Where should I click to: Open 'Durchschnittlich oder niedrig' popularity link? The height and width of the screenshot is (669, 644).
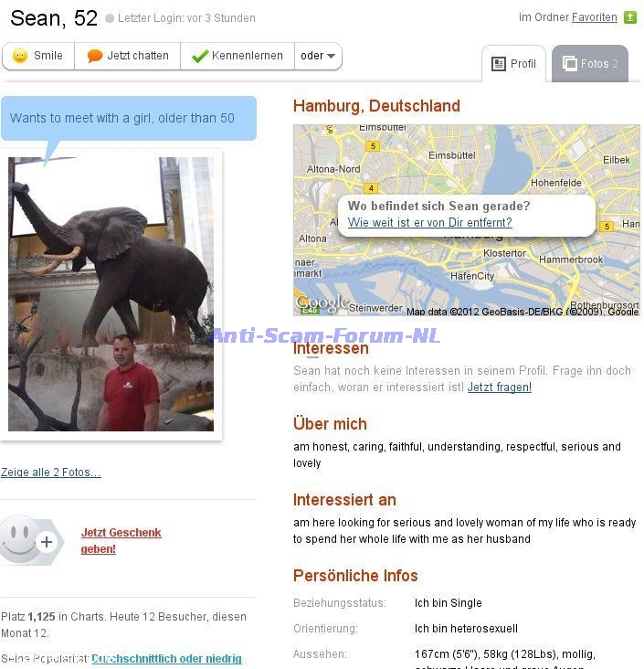point(167,658)
